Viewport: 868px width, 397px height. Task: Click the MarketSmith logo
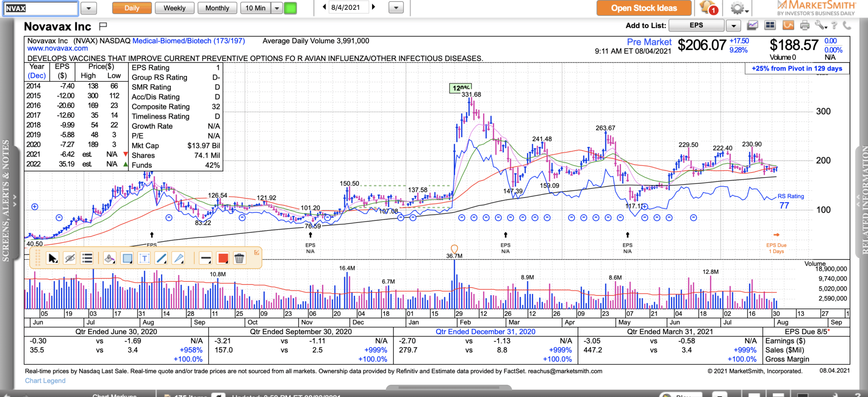[x=816, y=8]
